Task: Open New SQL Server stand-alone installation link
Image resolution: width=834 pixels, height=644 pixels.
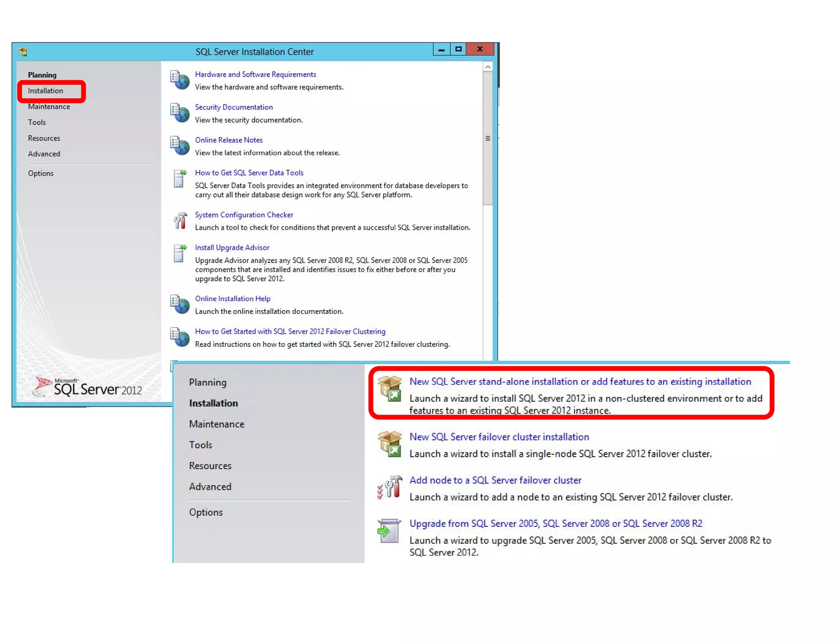Action: (580, 382)
